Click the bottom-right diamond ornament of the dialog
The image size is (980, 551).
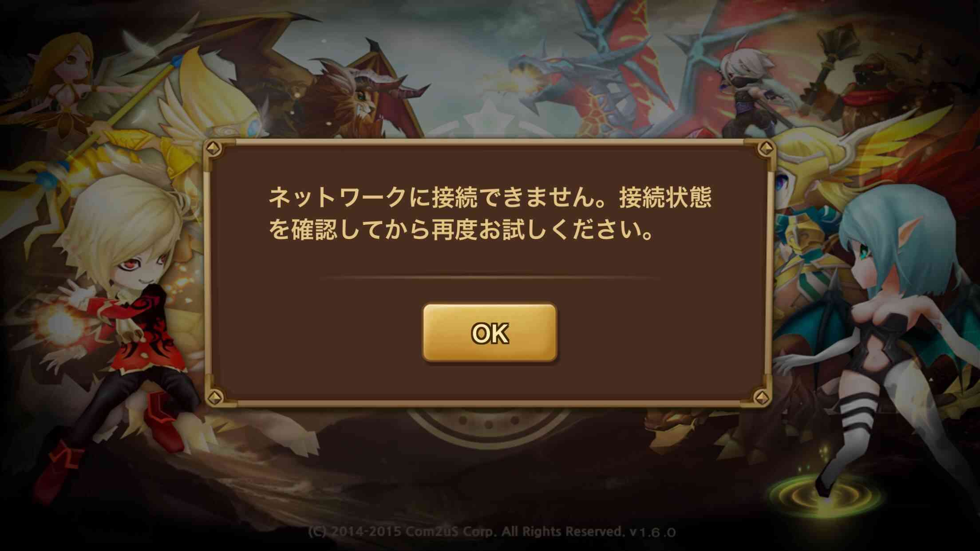(x=762, y=397)
